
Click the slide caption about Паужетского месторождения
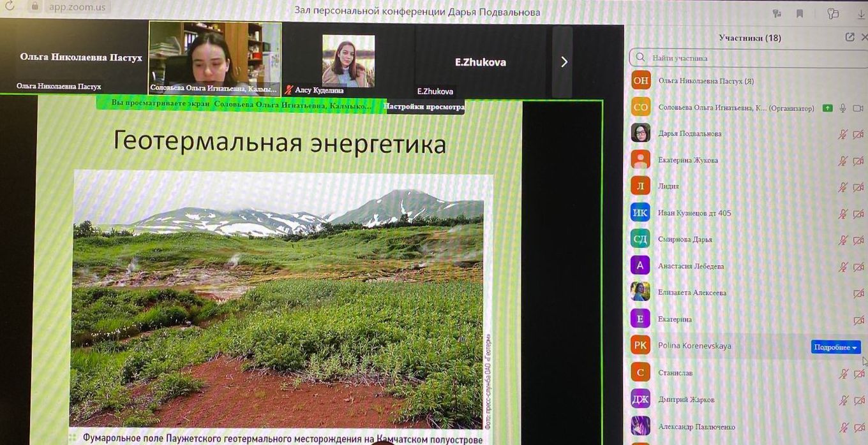(283, 439)
